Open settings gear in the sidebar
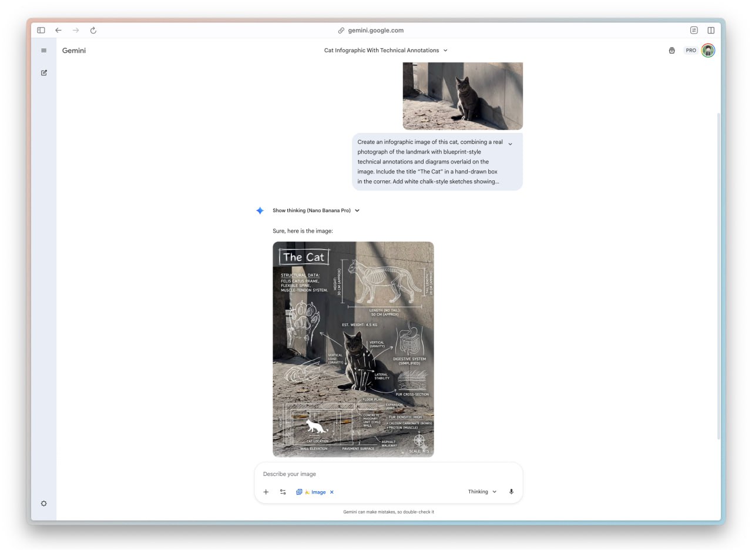752x560 pixels. pos(43,504)
